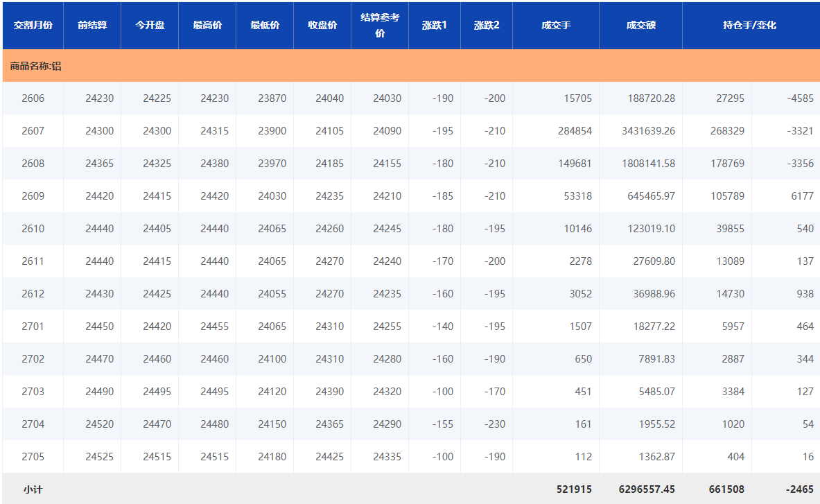Click the 结算参考价 column header
The height and width of the screenshot is (504, 820).
pos(380,25)
